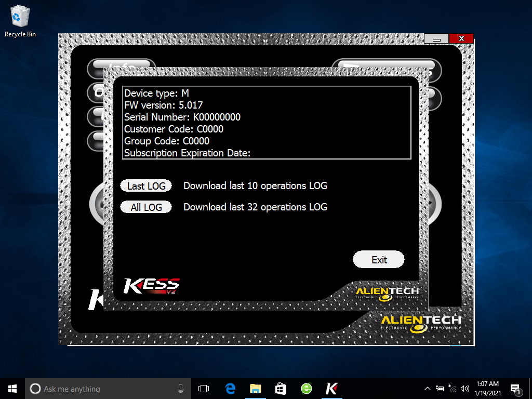The image size is (532, 399).
Task: Open the Start menu
Action: [x=12, y=388]
